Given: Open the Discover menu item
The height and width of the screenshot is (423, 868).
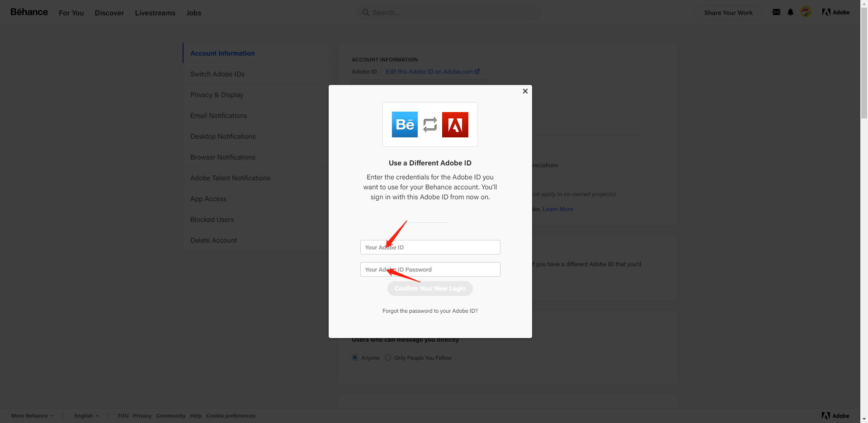Looking at the screenshot, I should (x=109, y=13).
